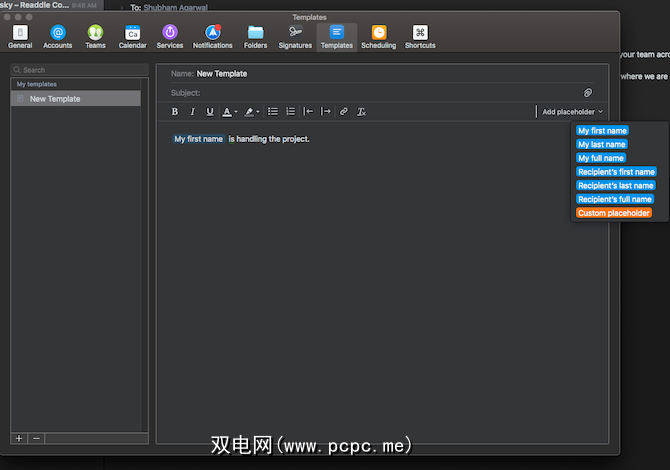Screen dimensions: 670x470
Task: Decrease the text indent
Action: click(x=309, y=112)
